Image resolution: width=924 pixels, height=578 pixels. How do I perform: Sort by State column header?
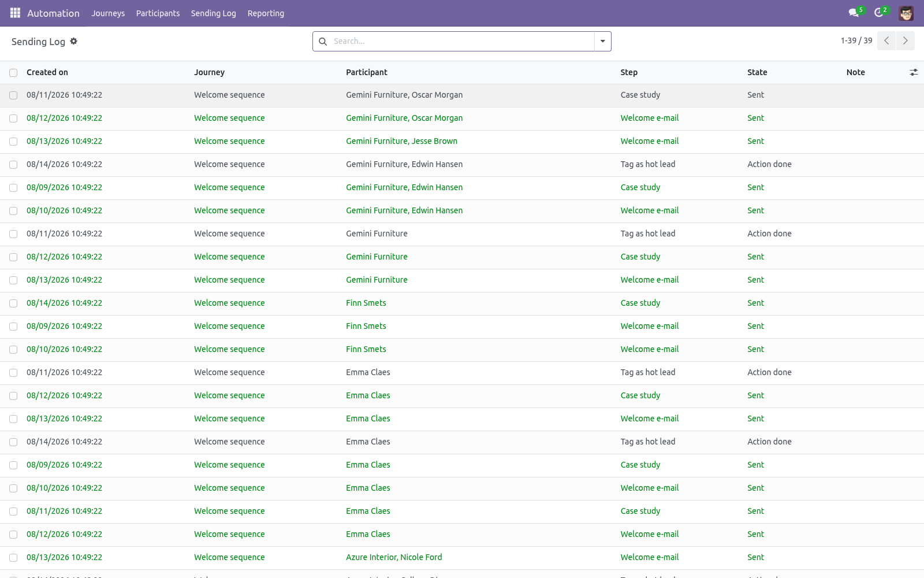pyautogui.click(x=757, y=72)
